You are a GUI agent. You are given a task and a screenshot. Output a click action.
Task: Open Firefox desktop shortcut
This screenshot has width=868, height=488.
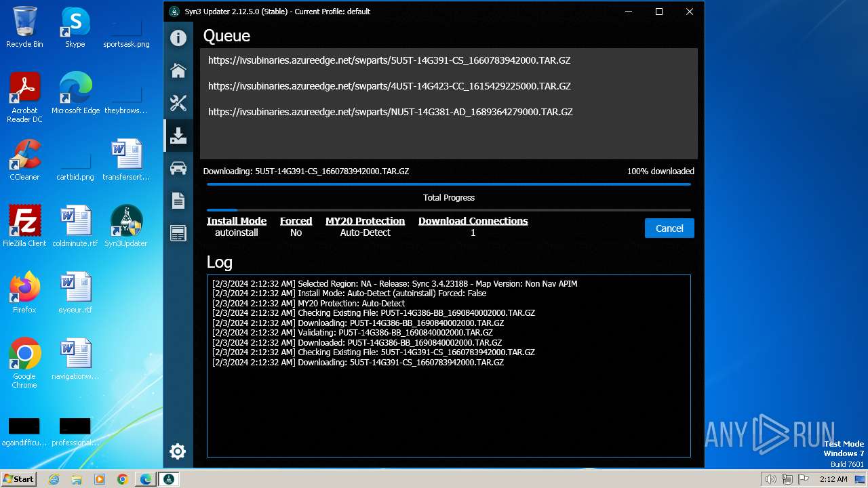tap(24, 293)
